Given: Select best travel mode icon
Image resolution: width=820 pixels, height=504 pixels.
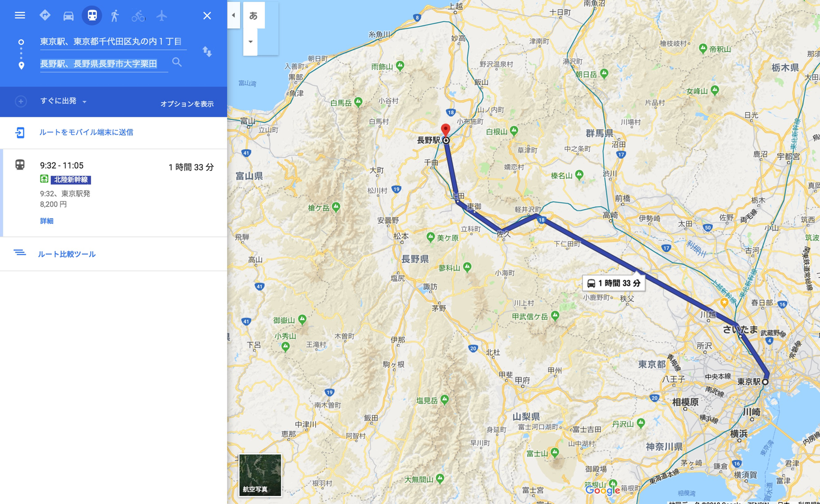Looking at the screenshot, I should coord(45,15).
